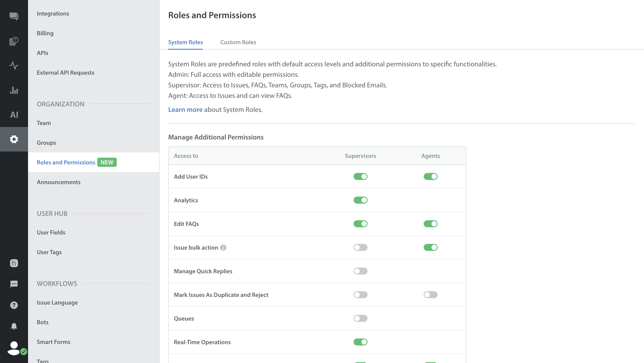
Task: Click the help question mark icon
Action: (14, 305)
